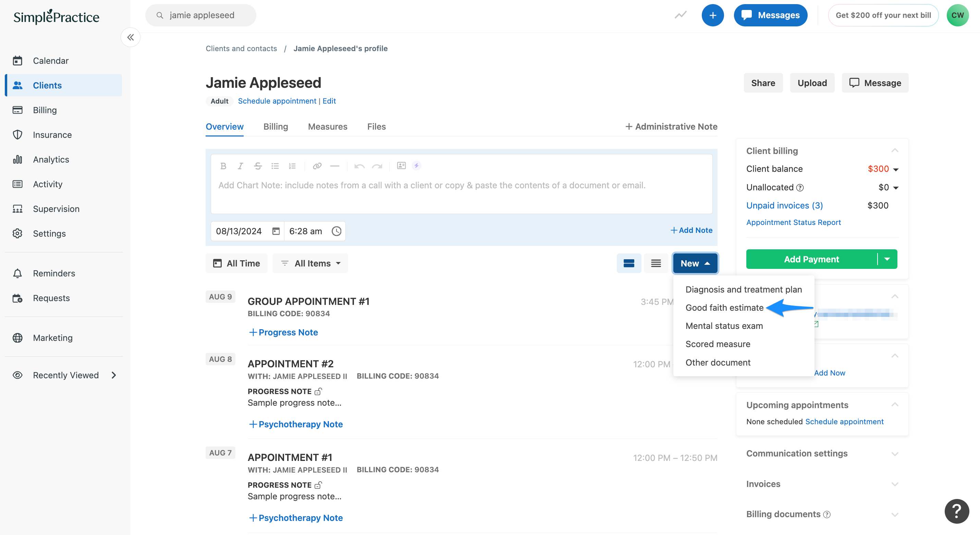Image resolution: width=980 pixels, height=535 pixels.
Task: Open Appointment Status Report link
Action: coord(793,222)
